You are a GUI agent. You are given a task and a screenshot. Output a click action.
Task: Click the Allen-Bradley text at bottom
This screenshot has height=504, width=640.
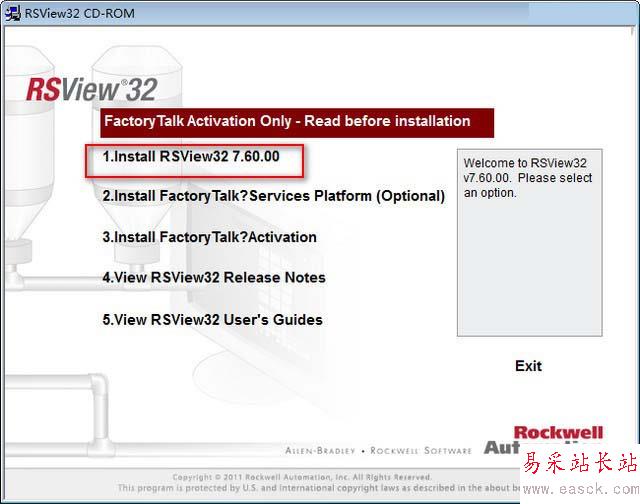(x=320, y=451)
